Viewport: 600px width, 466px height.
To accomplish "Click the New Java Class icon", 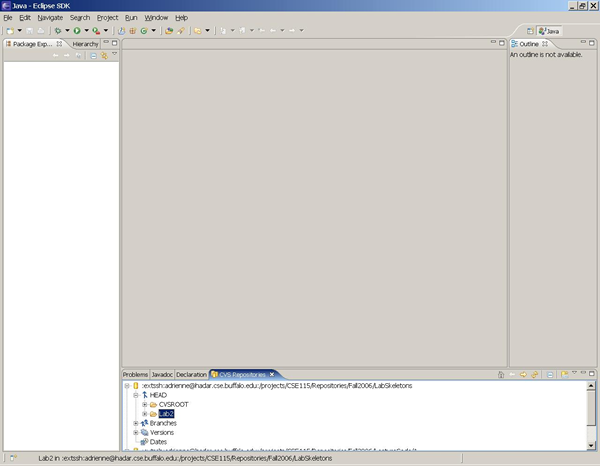I will pyautogui.click(x=143, y=31).
